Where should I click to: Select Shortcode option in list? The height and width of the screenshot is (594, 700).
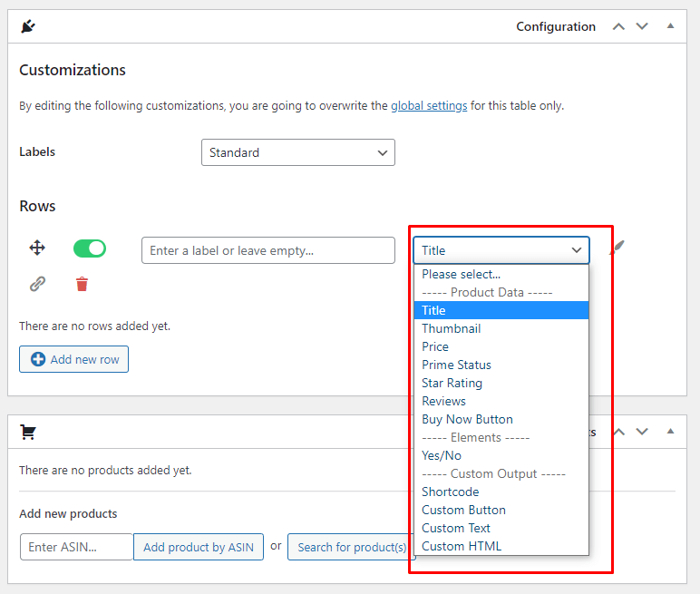tap(501, 492)
